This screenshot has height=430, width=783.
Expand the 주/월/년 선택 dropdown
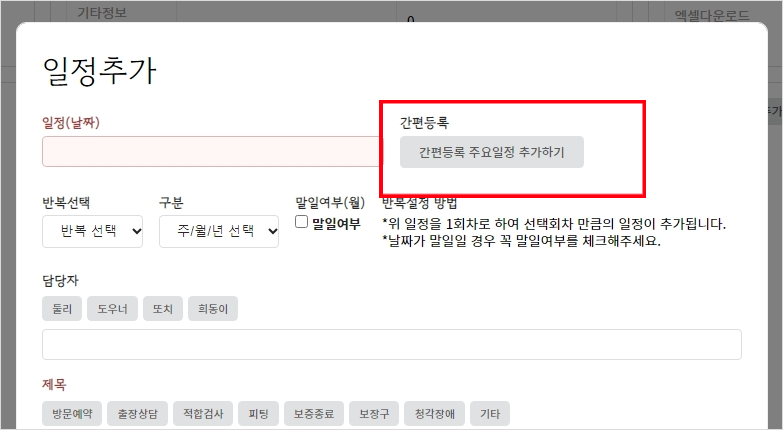pyautogui.click(x=219, y=231)
